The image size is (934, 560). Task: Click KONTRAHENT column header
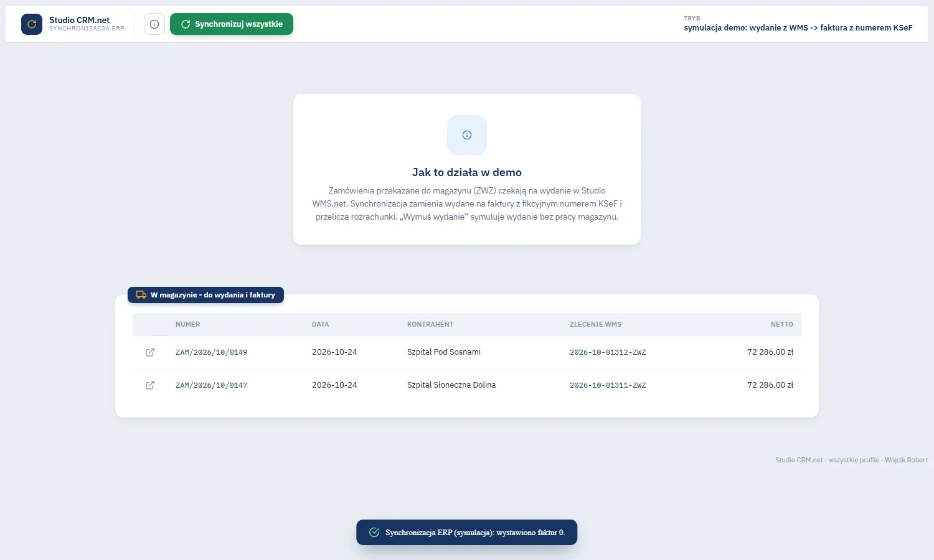[430, 324]
